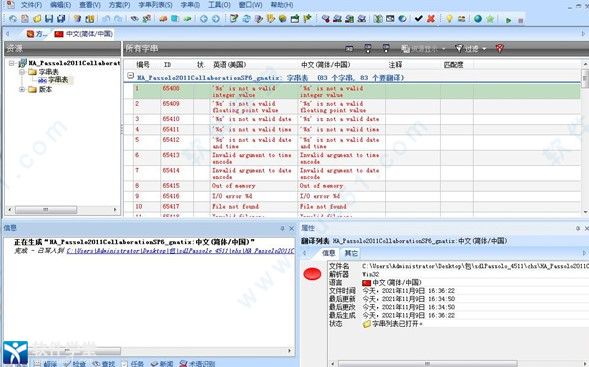Select string row with ID 65408
Viewport: 589px width, 367px height.
pyautogui.click(x=356, y=92)
